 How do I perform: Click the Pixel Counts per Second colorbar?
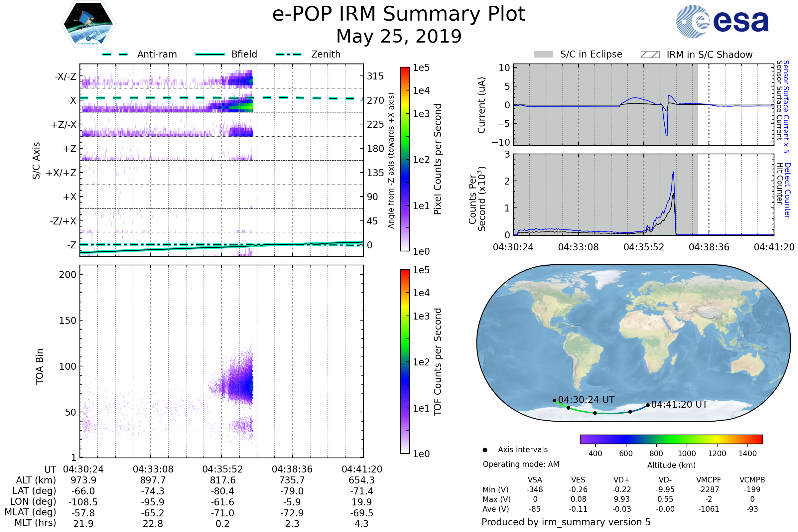(x=405, y=159)
